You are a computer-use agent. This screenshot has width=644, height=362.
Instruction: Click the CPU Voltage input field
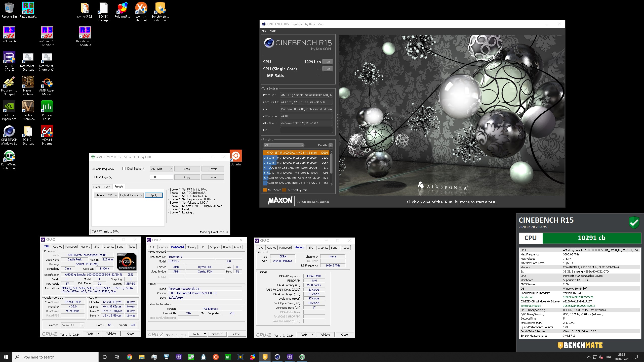[161, 177]
